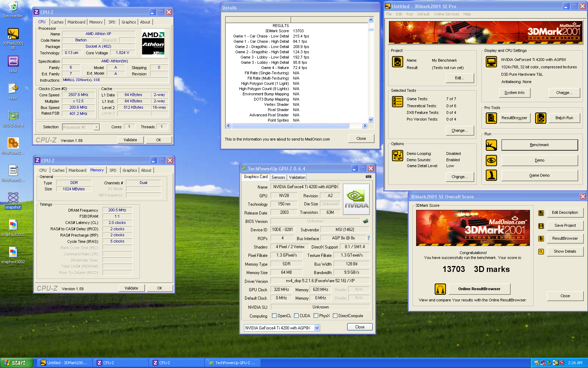This screenshot has width=588, height=368.
Task: Open the SPD tab in bottom CPU-Z window
Action: pos(113,170)
